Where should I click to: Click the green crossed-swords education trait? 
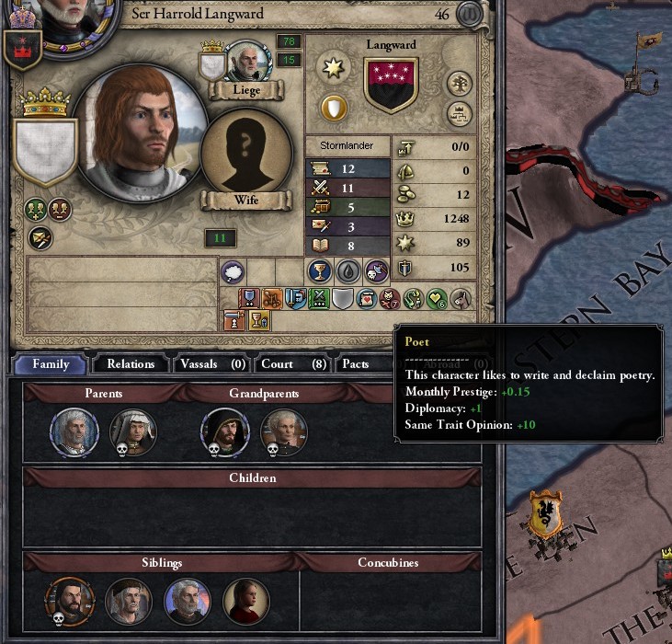[318, 299]
